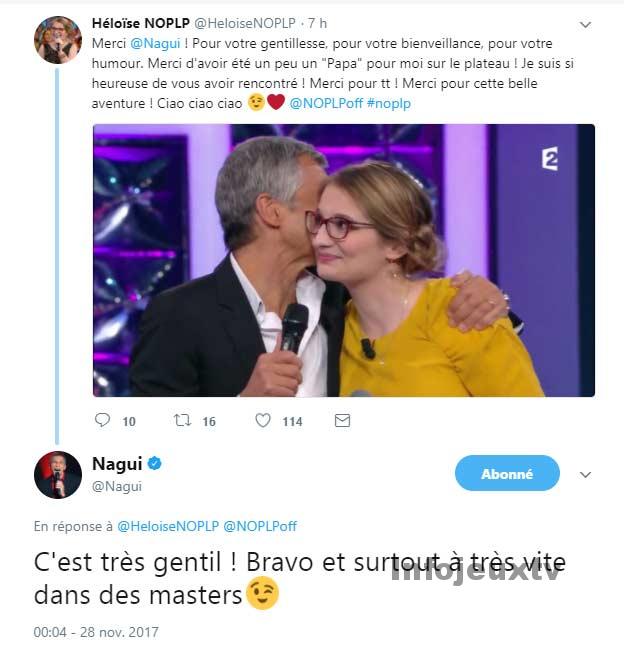The width and height of the screenshot is (624, 651).
Task: Open the @NOPLPoff mention in Héloïse's tweet
Action: [326, 103]
